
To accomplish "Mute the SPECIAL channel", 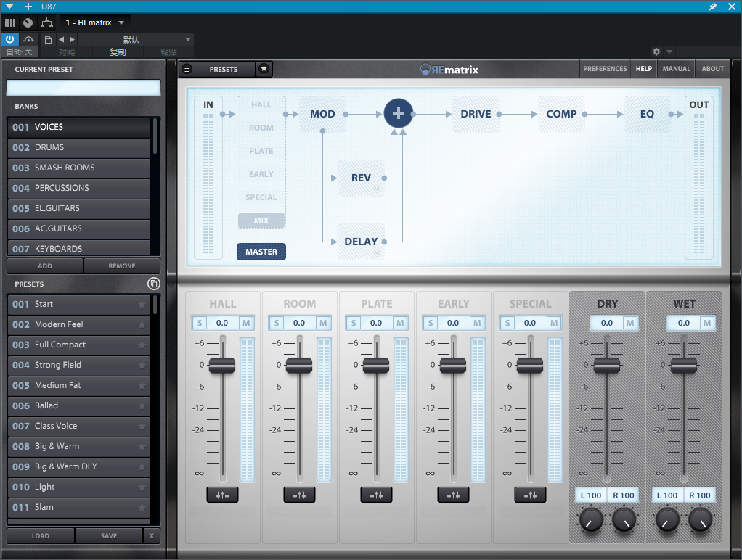I will coord(554,323).
